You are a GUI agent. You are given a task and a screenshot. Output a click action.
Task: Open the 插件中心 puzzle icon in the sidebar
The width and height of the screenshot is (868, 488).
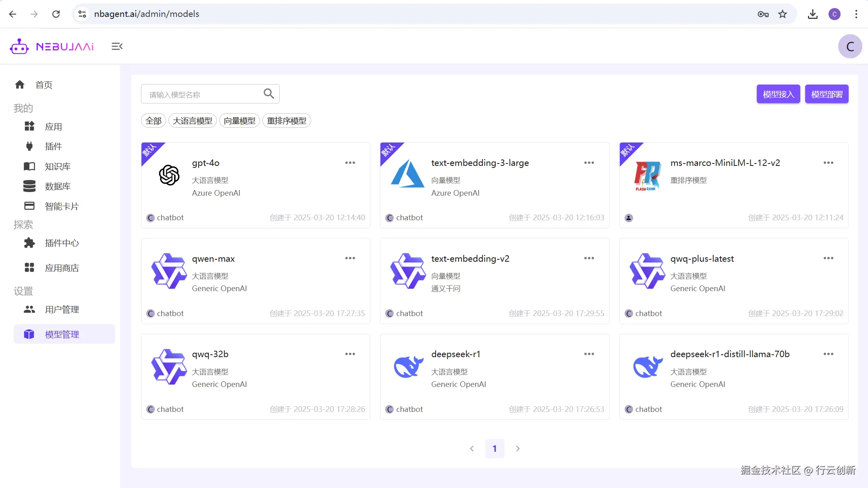click(x=29, y=243)
